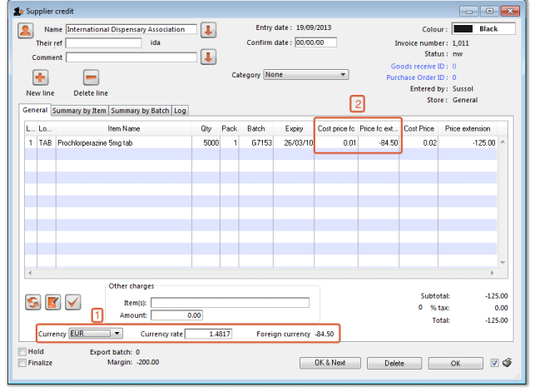Viewport: 535px width, 392px height.
Task: Click the down arrow icon next to Comment field
Action: pos(208,57)
